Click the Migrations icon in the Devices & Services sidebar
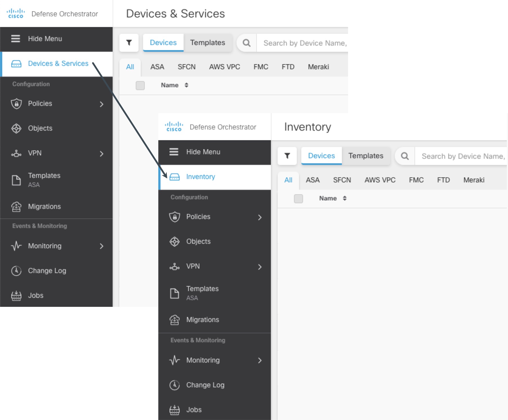Viewport: 508px width, 420px height. click(16, 207)
